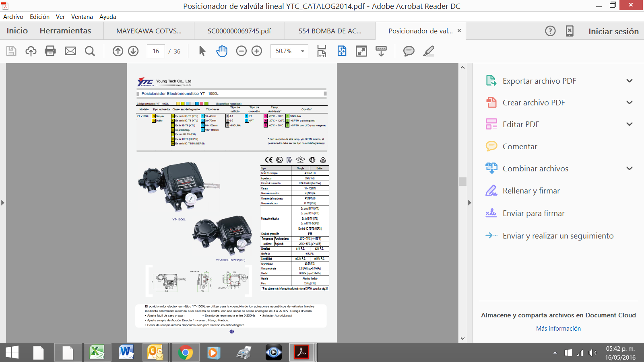Expand the Editar PDF options chevron
Screen dimensions: 644x362
tap(630, 124)
